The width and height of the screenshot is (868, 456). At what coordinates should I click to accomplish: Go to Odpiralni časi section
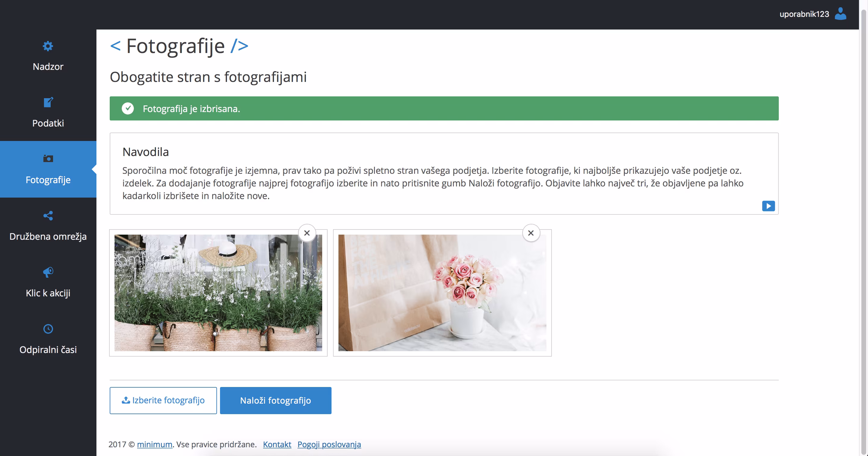pos(48,350)
